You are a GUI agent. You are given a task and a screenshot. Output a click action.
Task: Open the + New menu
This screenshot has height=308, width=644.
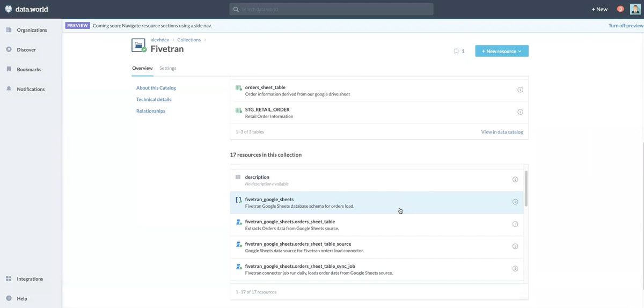tap(599, 9)
